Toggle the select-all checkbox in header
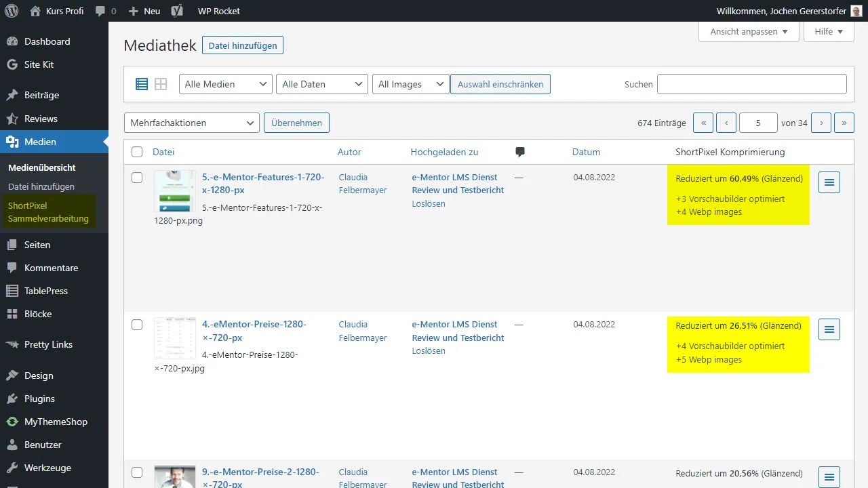868x488 pixels. point(137,152)
